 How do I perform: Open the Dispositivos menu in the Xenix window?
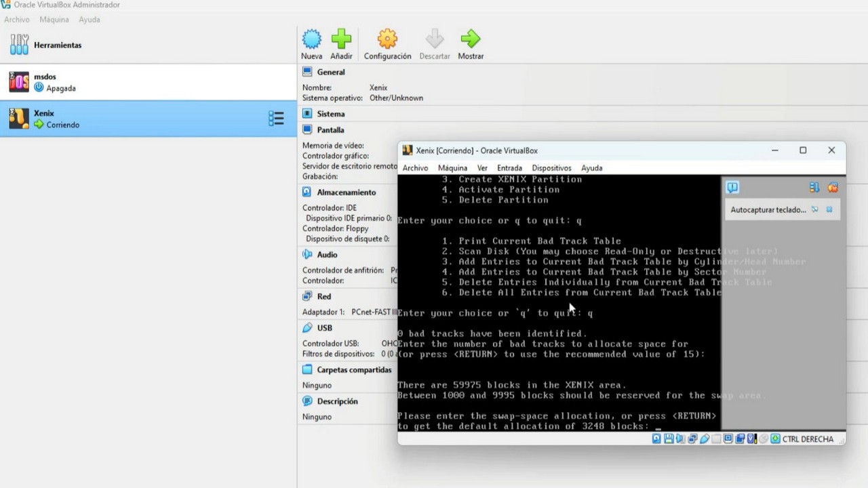click(551, 168)
